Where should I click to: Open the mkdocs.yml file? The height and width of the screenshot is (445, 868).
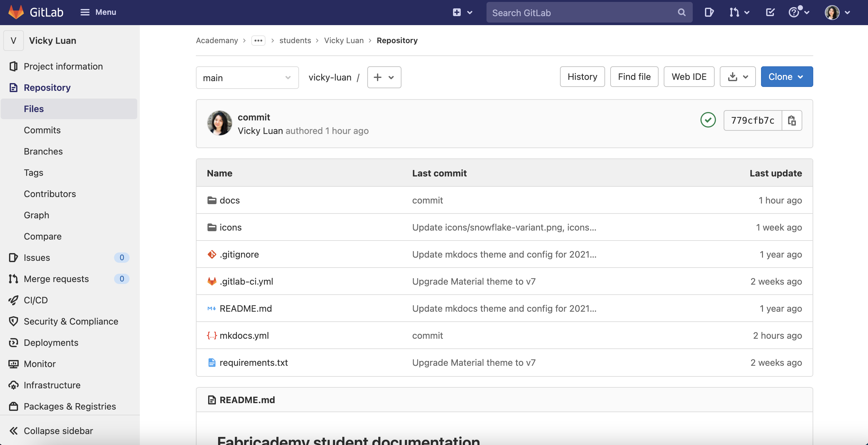[x=244, y=336]
